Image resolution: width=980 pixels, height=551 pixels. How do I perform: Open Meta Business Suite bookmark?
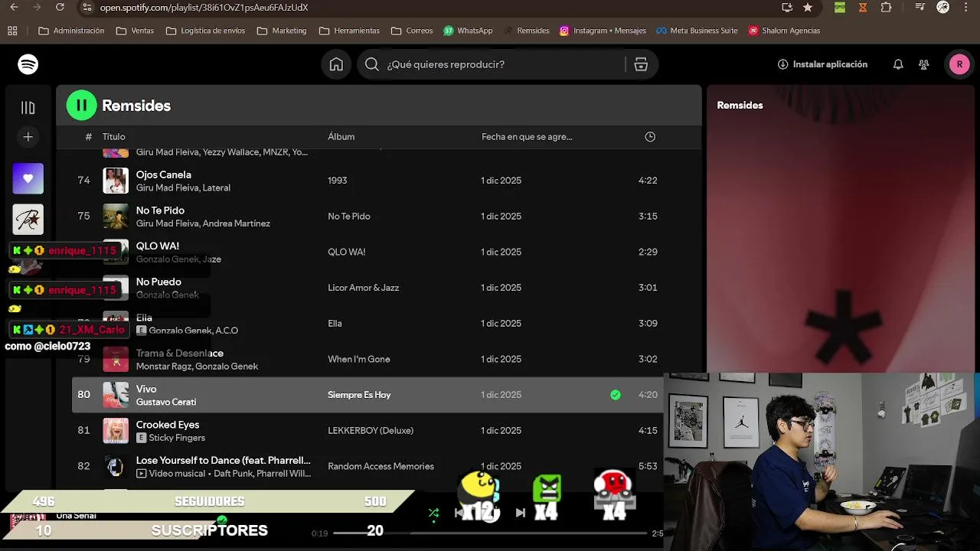click(x=697, y=31)
